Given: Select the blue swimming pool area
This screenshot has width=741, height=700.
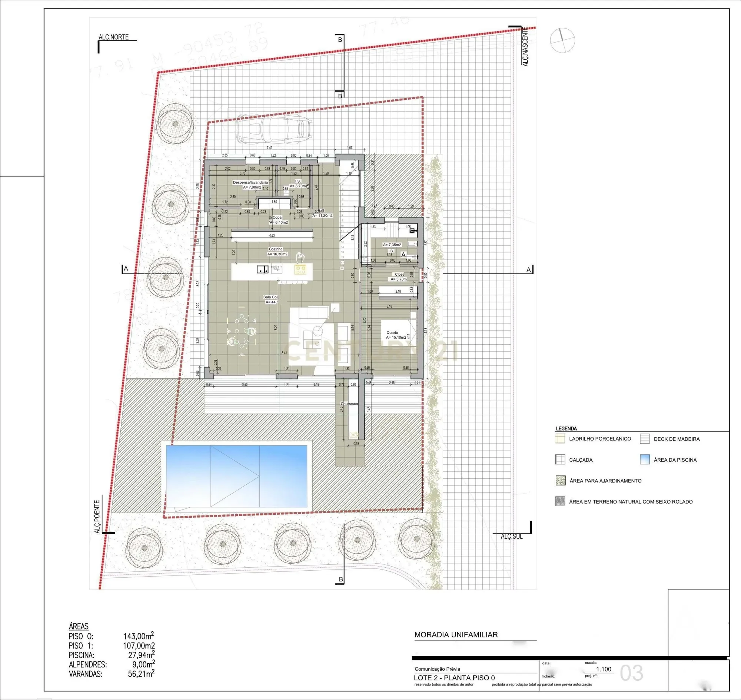Looking at the screenshot, I should coord(236,477).
